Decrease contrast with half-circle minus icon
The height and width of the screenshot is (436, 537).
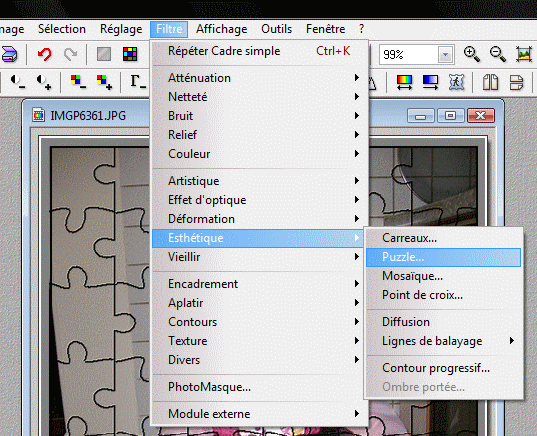tap(17, 82)
